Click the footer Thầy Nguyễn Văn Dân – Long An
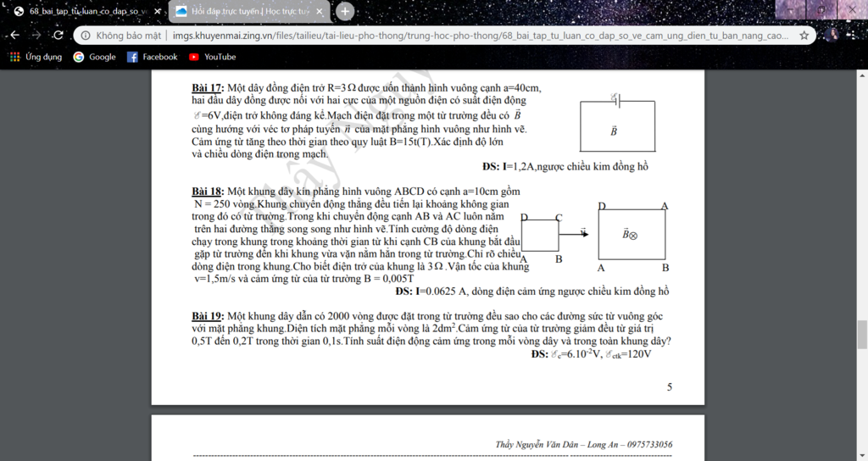 tap(584, 444)
